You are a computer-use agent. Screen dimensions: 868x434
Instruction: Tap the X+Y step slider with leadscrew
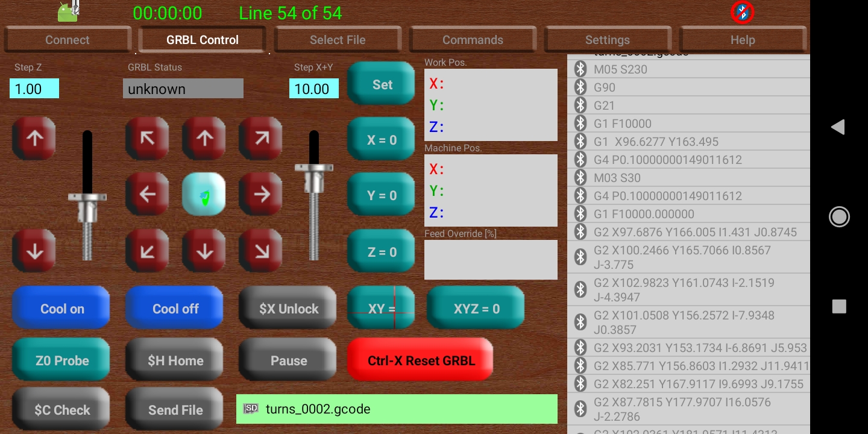click(314, 195)
